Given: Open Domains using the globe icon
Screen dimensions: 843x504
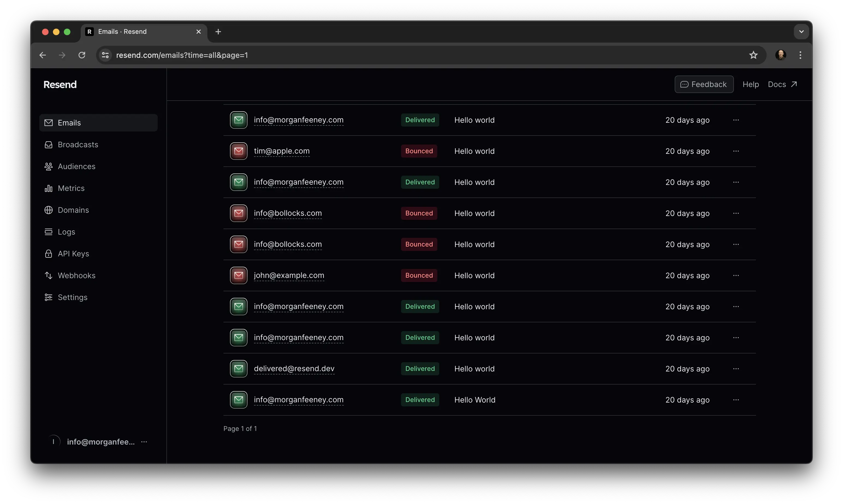Looking at the screenshot, I should (x=49, y=210).
